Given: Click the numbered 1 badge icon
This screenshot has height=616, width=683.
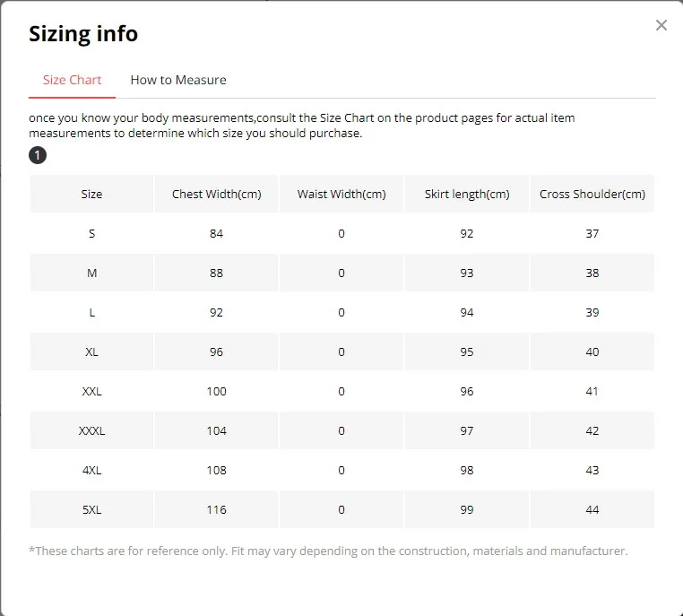Looking at the screenshot, I should pos(38,156).
